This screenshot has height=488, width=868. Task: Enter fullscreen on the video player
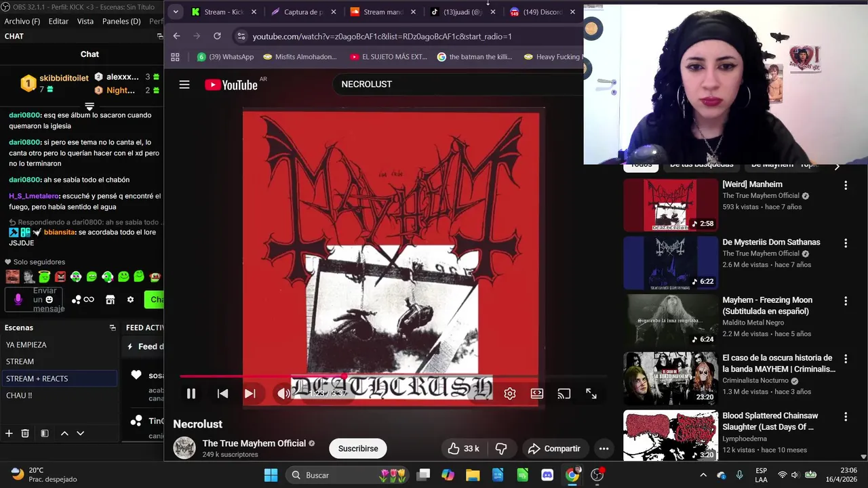[x=591, y=394]
